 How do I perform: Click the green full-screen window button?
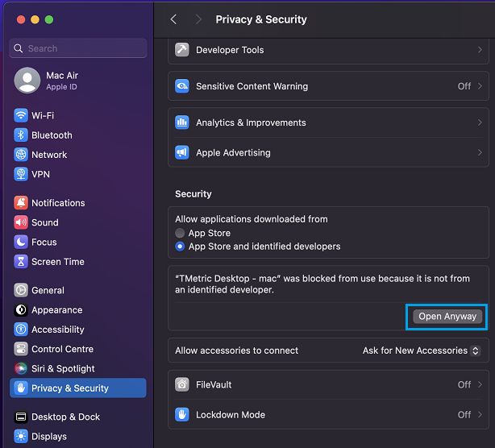tap(49, 19)
